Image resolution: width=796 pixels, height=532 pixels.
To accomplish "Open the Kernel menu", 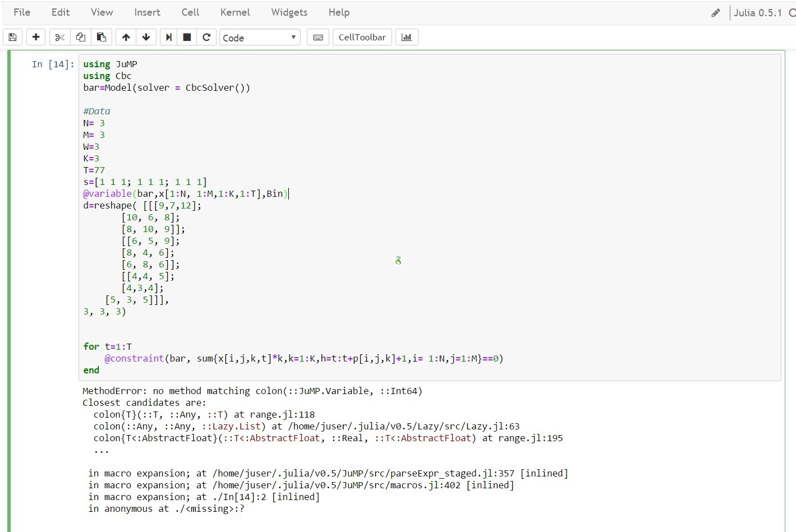I will 235,12.
